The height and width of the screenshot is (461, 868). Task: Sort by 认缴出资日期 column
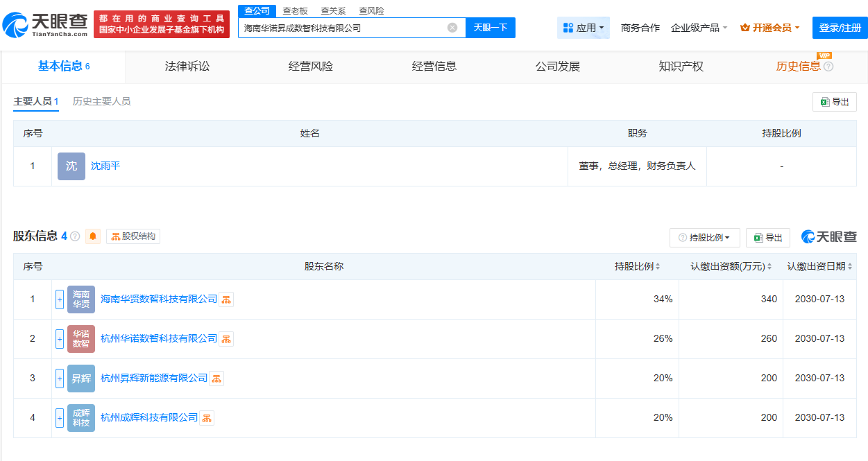(x=819, y=266)
